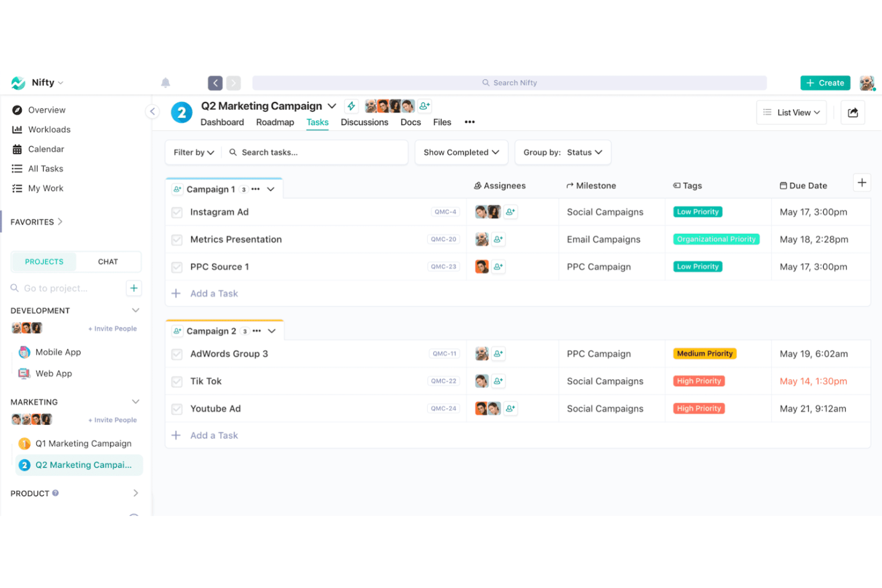Switch to the Discussions tab
Viewport: 882px width, 588px height.
(x=364, y=122)
